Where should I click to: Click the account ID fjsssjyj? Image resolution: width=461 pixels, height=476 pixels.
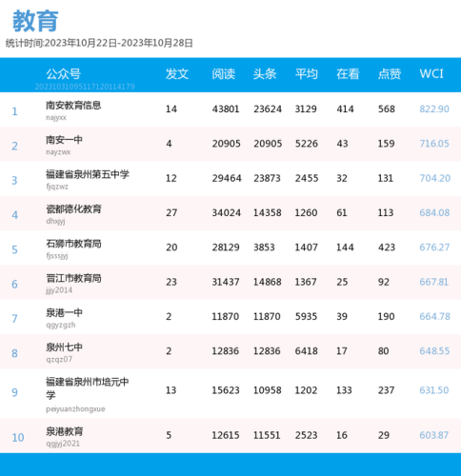[x=57, y=256]
